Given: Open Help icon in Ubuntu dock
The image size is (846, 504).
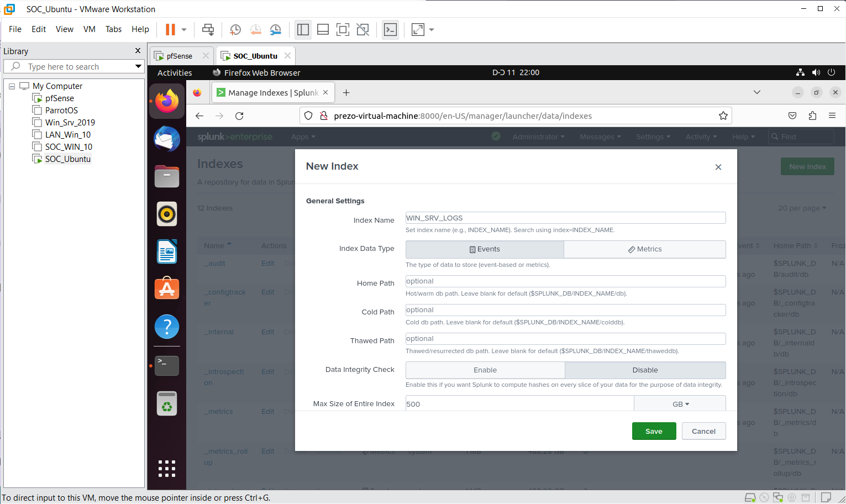Looking at the screenshot, I should 167,327.
